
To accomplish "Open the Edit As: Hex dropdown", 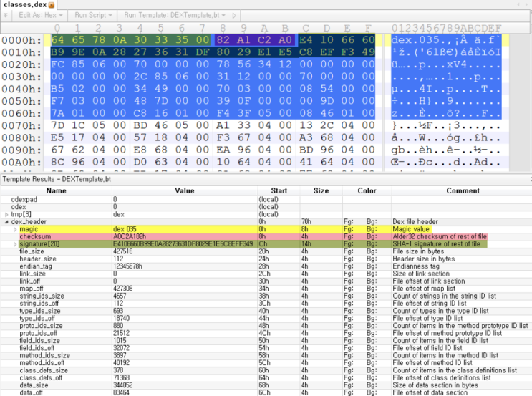I will tap(41, 15).
